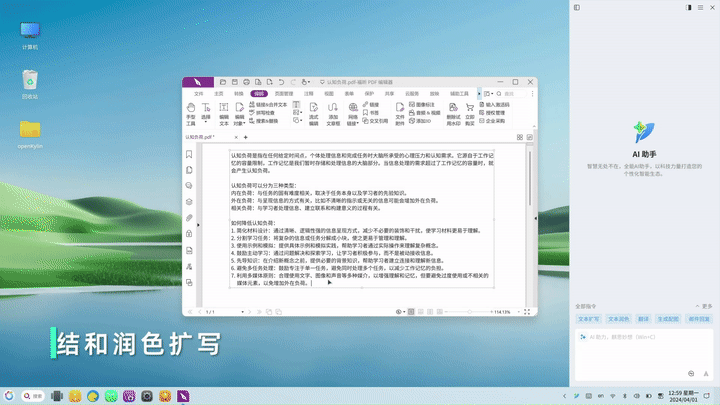Open the zoom percentage dropdown
This screenshot has width=720, height=405.
(519, 312)
